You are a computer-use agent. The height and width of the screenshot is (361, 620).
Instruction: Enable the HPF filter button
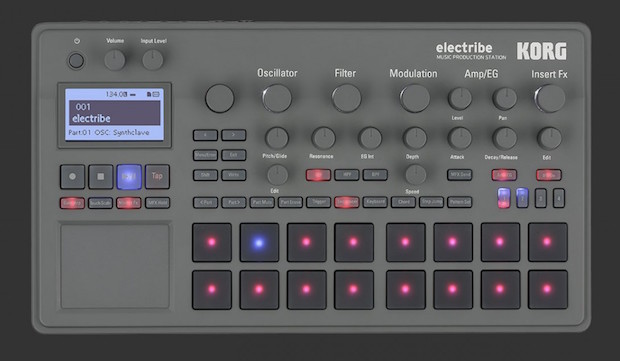(x=346, y=175)
